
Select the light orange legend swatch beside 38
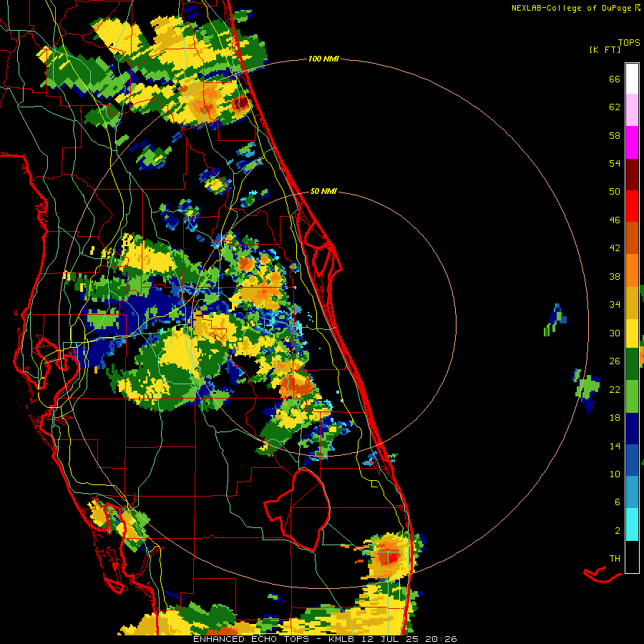[632, 270]
